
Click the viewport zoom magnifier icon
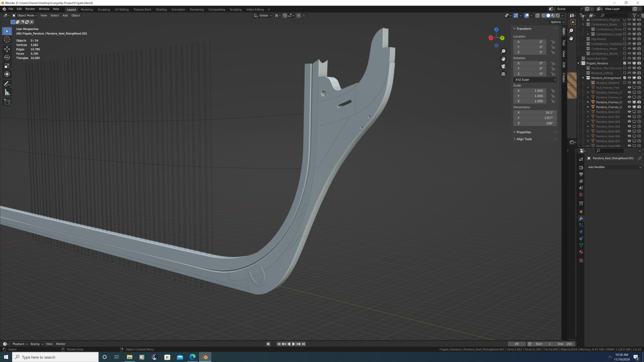503,51
